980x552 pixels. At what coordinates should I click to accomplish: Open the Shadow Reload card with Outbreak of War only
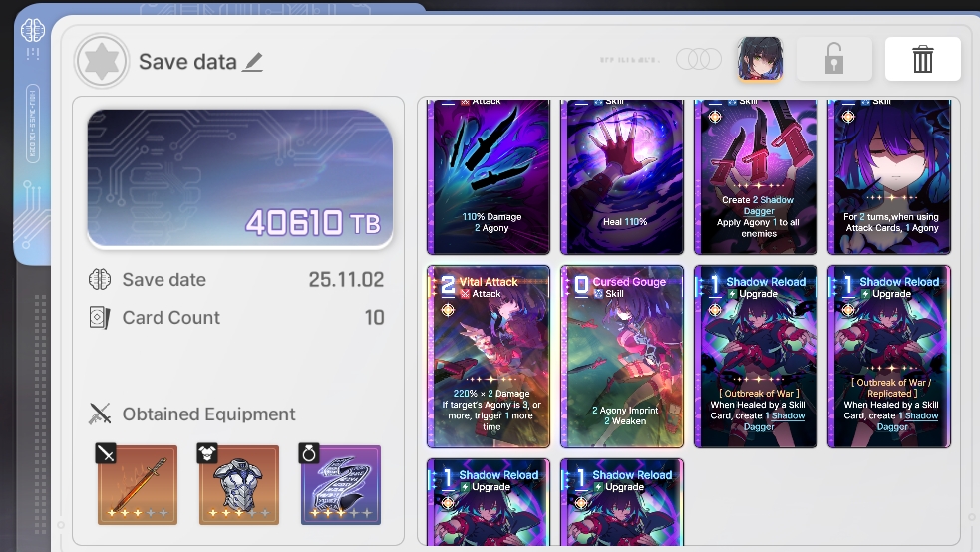tap(756, 357)
